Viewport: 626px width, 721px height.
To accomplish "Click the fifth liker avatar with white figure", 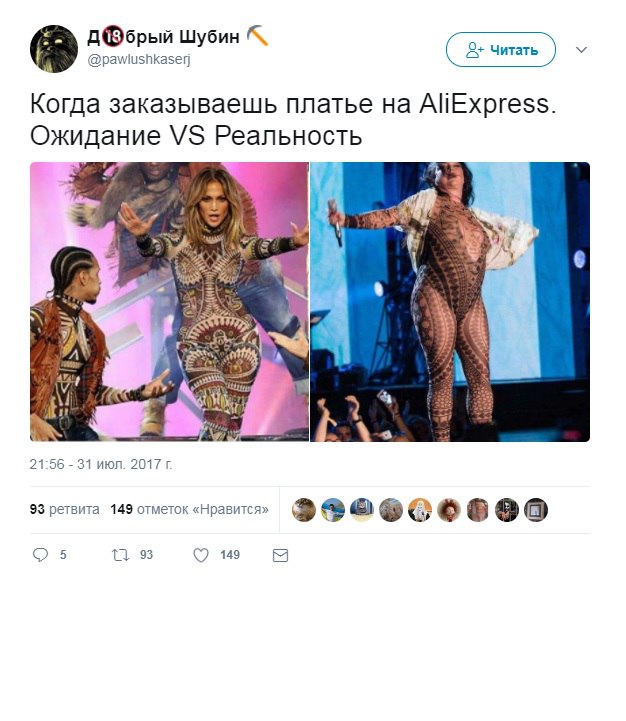I will coord(420,509).
